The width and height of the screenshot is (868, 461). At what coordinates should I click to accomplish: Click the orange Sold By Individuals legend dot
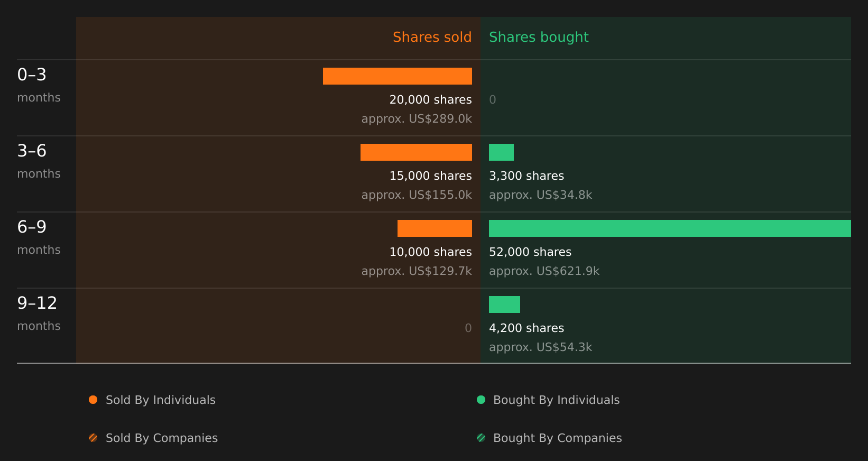coord(93,400)
